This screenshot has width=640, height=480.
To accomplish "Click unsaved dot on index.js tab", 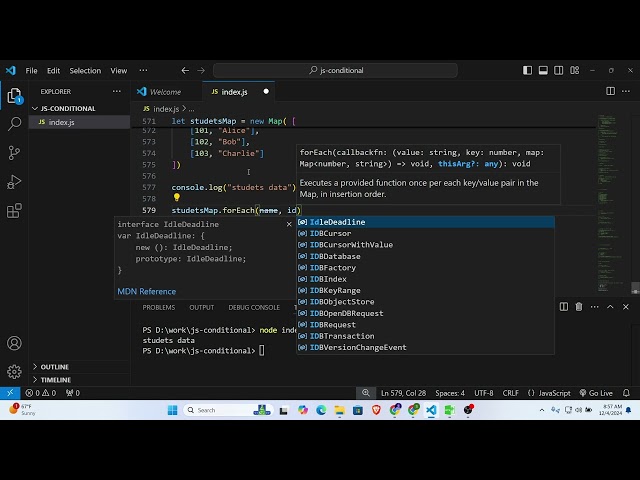I will point(266,91).
